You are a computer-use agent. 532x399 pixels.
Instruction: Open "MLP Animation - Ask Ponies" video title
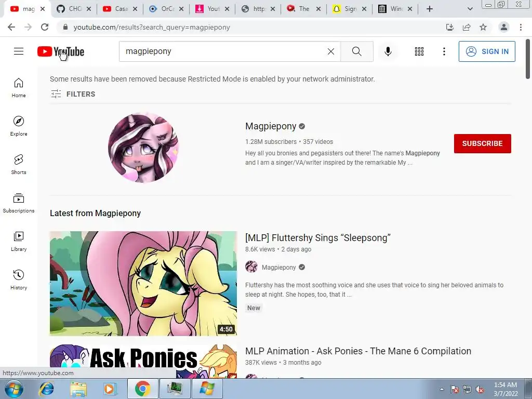coord(358,351)
